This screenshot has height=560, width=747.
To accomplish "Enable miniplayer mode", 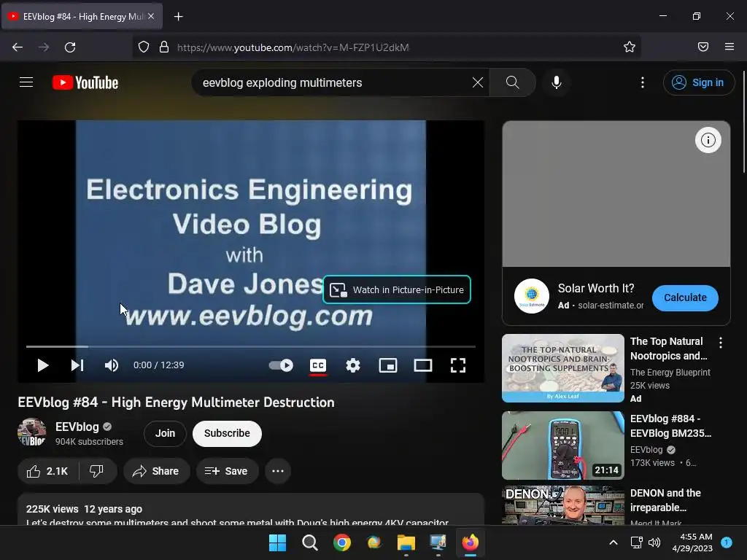I will tap(388, 365).
